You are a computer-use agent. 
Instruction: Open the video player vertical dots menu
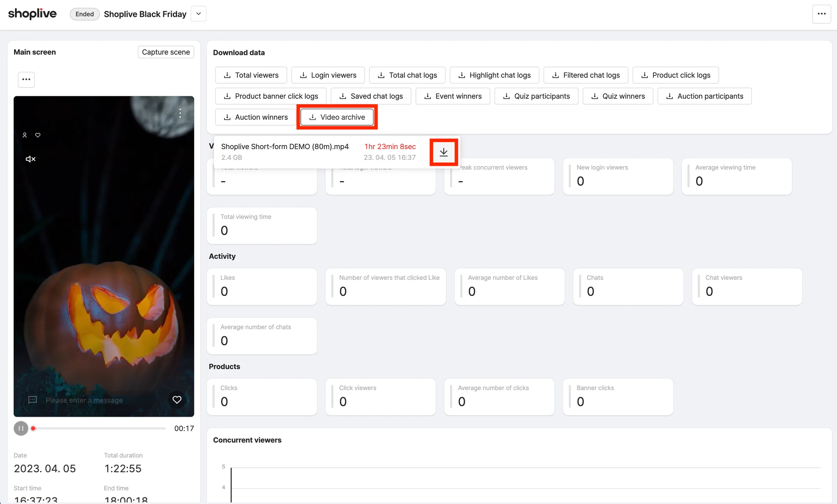(x=180, y=113)
